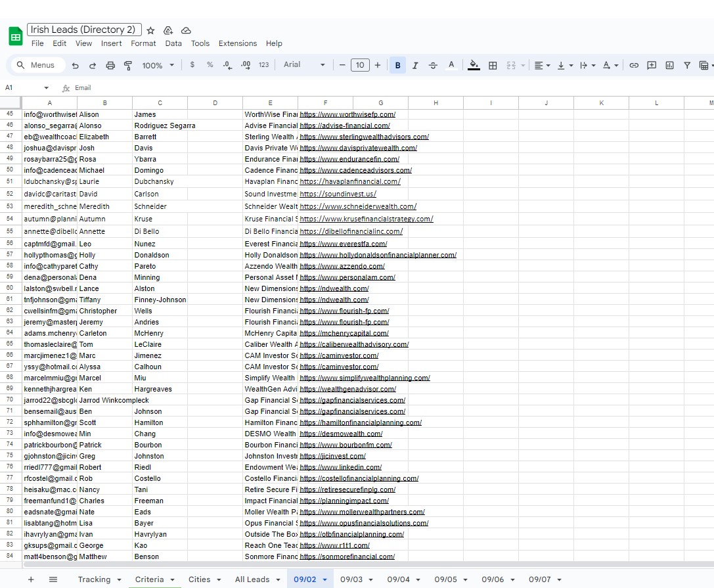
Task: Open the File menu
Action: pyautogui.click(x=37, y=43)
